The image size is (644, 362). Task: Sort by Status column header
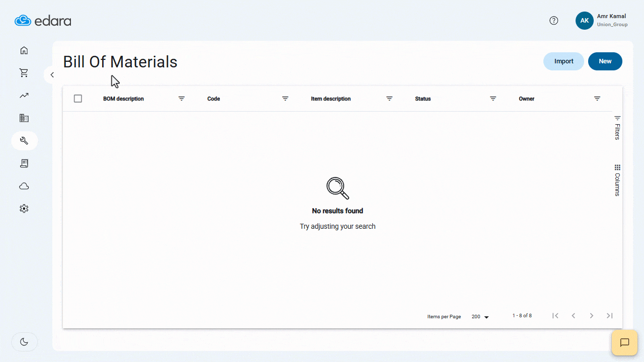[423, 99]
